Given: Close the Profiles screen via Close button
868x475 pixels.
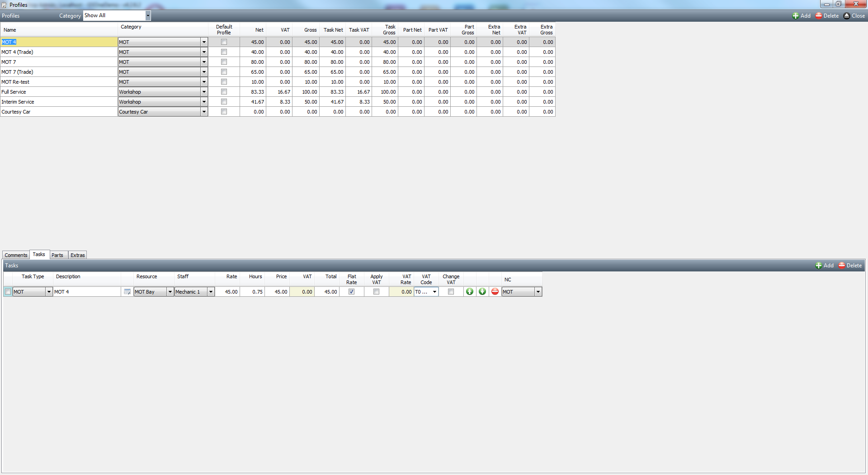Looking at the screenshot, I should pos(854,16).
